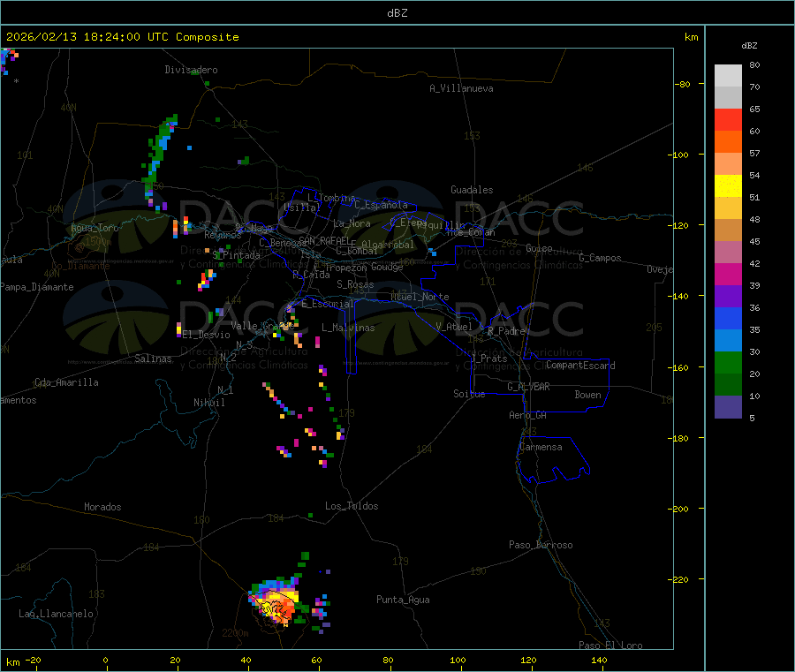Click the 'G_ALVEAR' label

click(x=528, y=387)
